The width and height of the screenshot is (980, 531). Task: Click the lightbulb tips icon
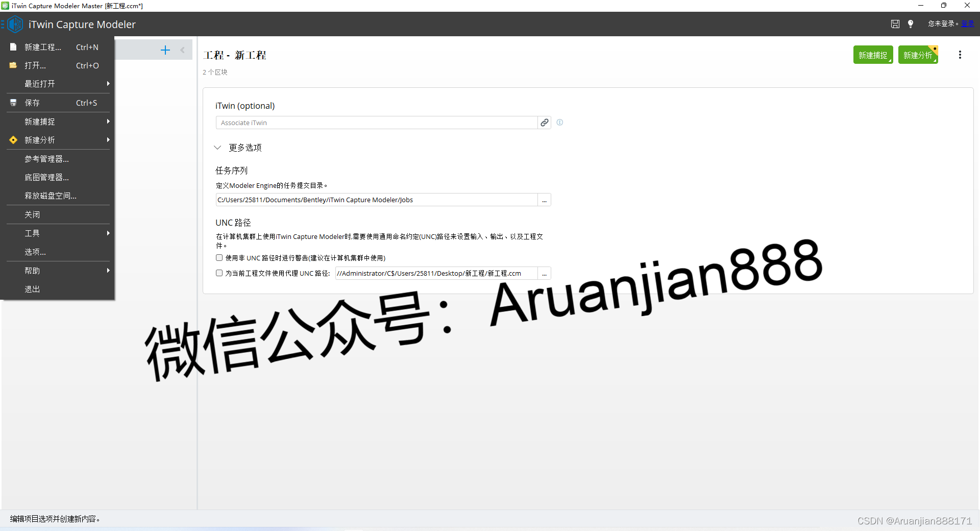click(911, 24)
